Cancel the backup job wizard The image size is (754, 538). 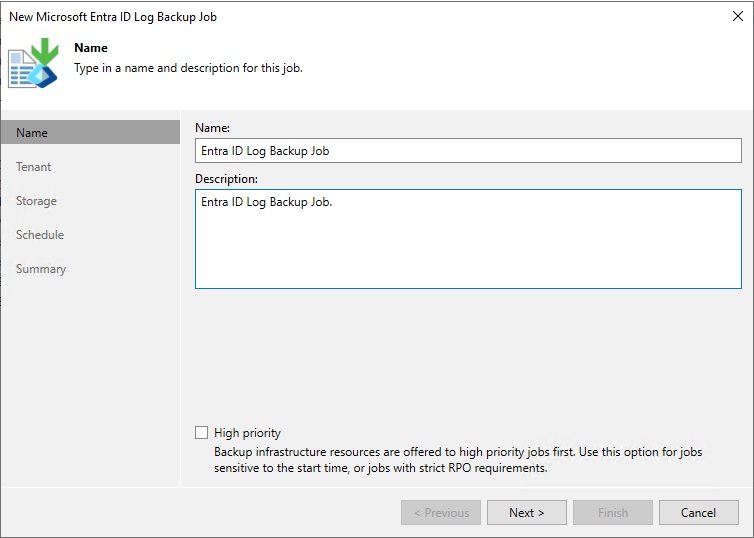tap(698, 513)
